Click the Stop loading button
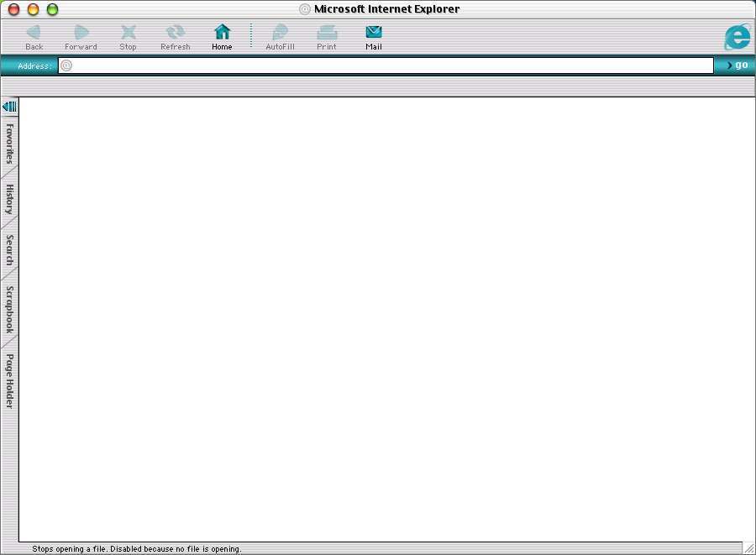The width and height of the screenshot is (756, 555). point(128,37)
